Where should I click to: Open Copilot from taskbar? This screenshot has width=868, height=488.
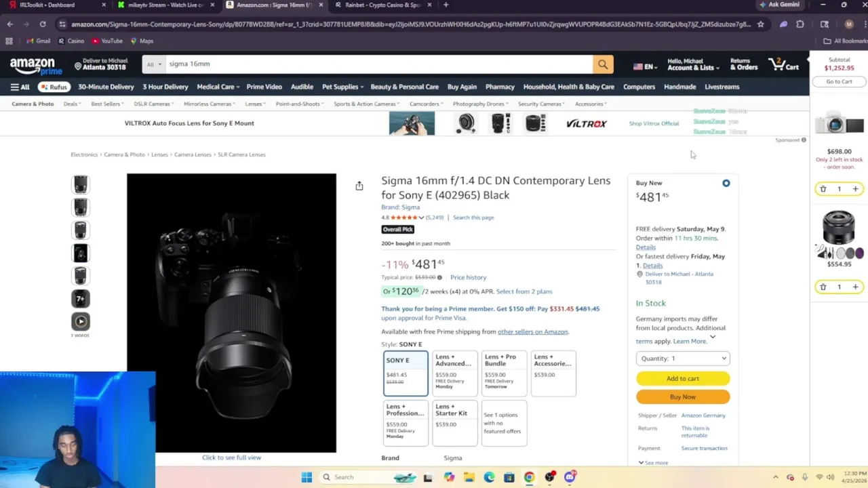[x=449, y=477]
